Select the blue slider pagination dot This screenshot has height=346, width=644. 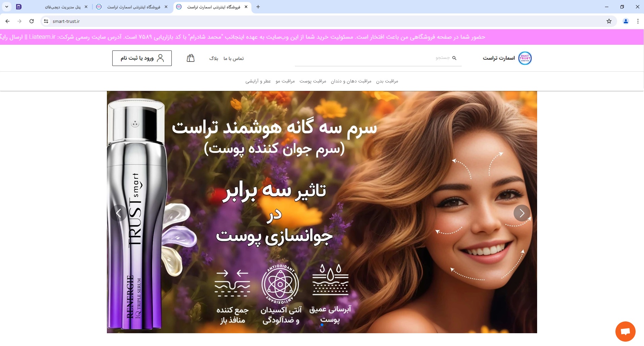pos(322,325)
